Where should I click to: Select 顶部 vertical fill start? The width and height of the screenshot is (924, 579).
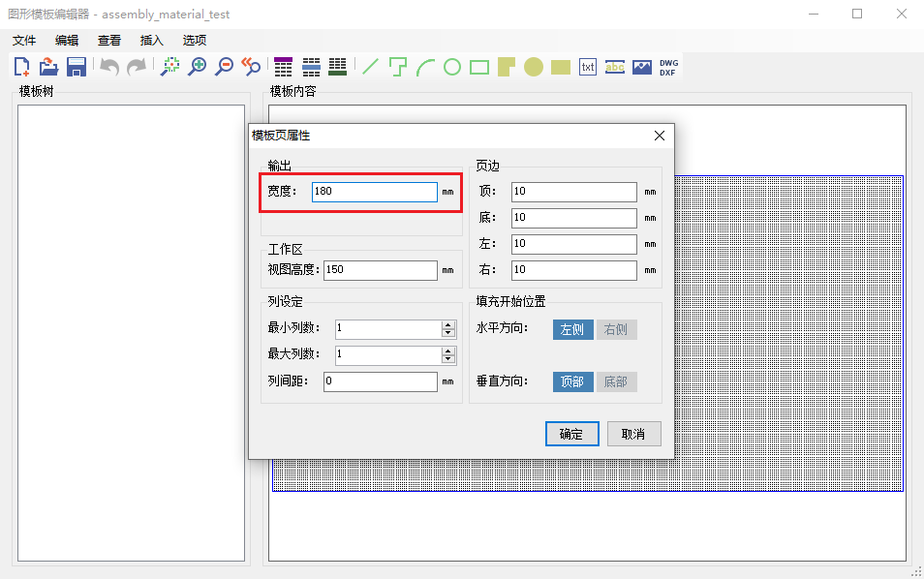tap(572, 381)
